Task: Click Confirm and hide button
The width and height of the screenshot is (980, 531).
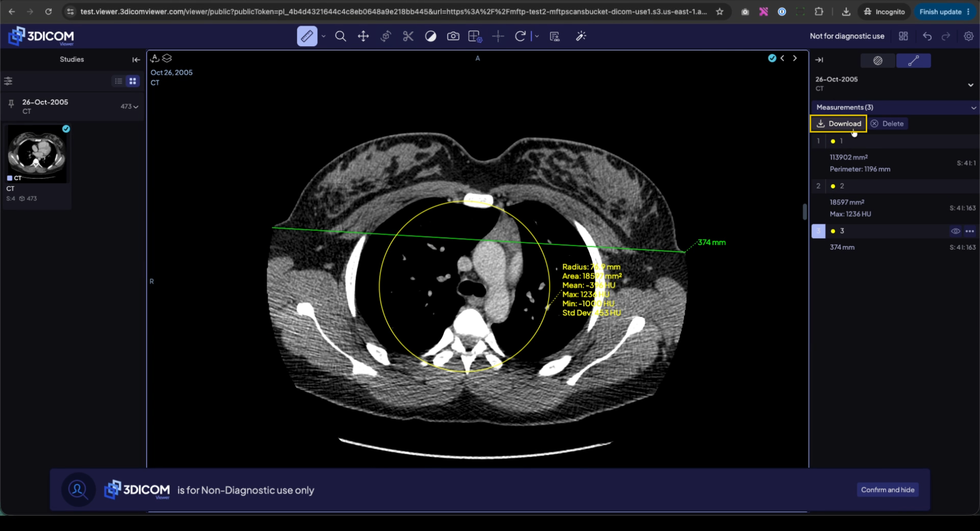Action: point(888,490)
